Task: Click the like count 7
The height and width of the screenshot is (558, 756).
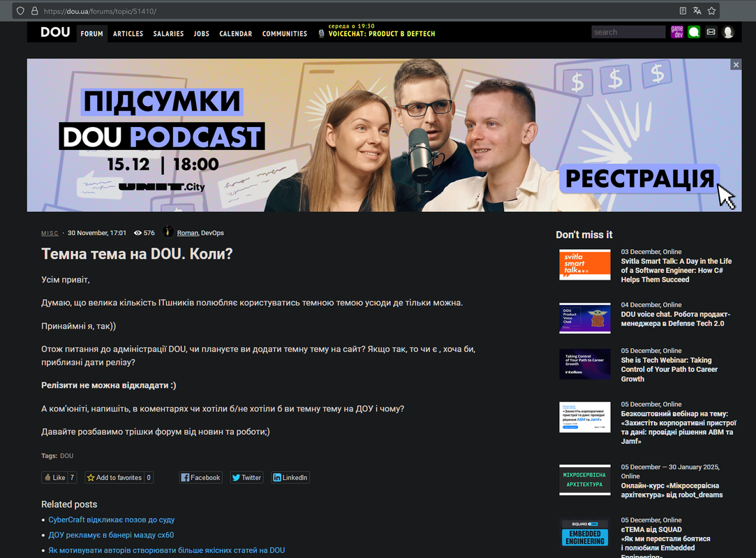Action: coord(72,478)
